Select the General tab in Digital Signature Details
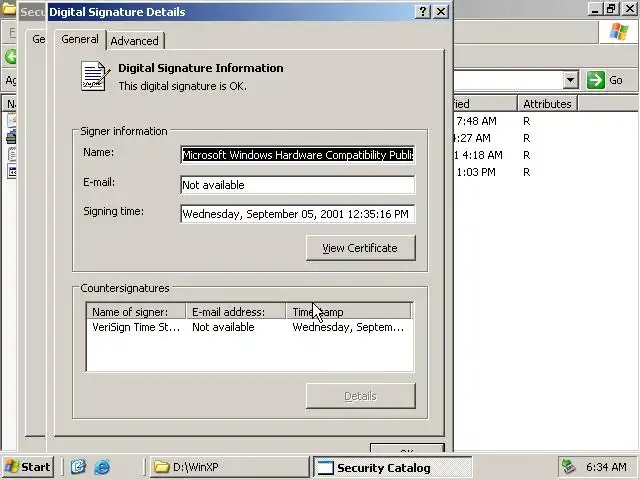Screen dimensions: 640x480 point(80,40)
